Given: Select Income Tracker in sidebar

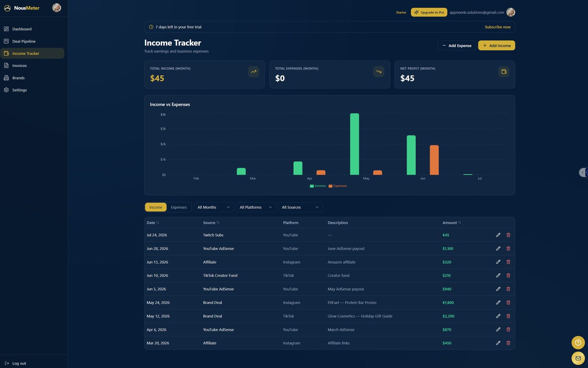Looking at the screenshot, I should click(32, 53).
